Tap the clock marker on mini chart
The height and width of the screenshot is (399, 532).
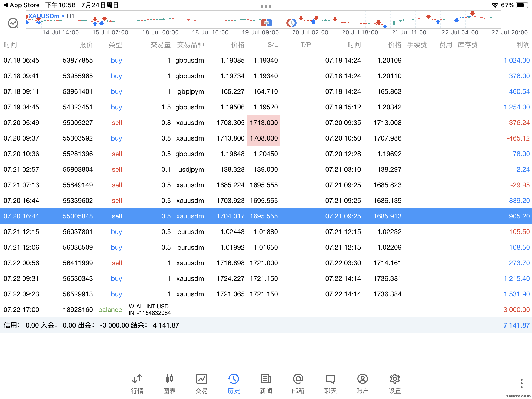[x=291, y=23]
